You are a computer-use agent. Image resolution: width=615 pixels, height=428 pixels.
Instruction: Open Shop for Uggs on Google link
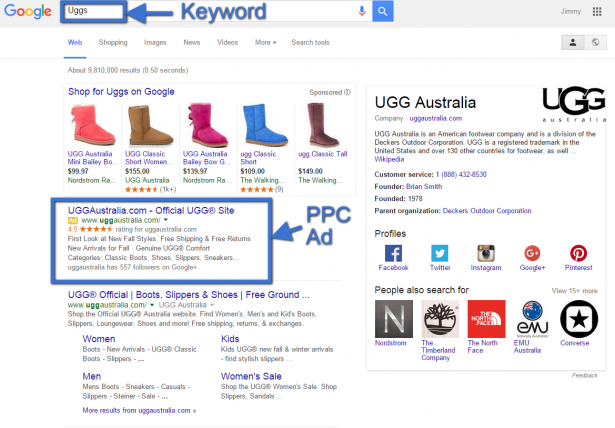[x=121, y=91]
